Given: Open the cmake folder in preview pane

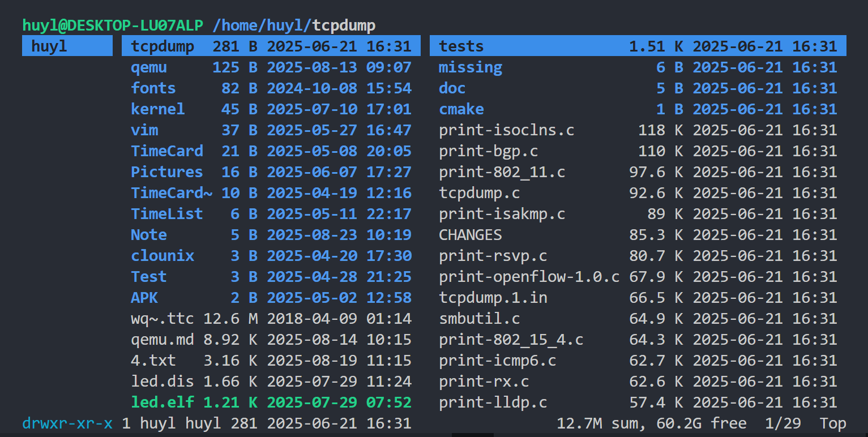Looking at the screenshot, I should [638, 109].
